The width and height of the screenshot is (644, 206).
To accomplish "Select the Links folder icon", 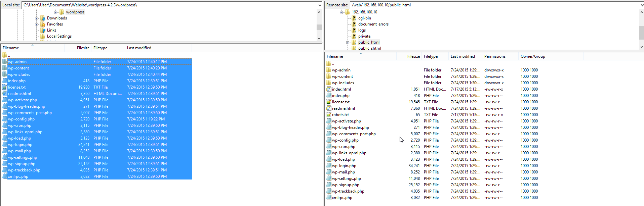I will coord(43,30).
